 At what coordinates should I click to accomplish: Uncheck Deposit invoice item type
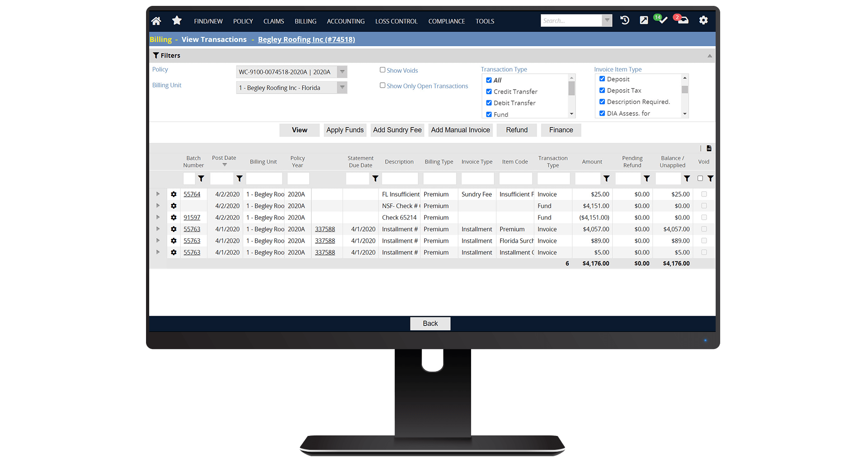tap(602, 79)
